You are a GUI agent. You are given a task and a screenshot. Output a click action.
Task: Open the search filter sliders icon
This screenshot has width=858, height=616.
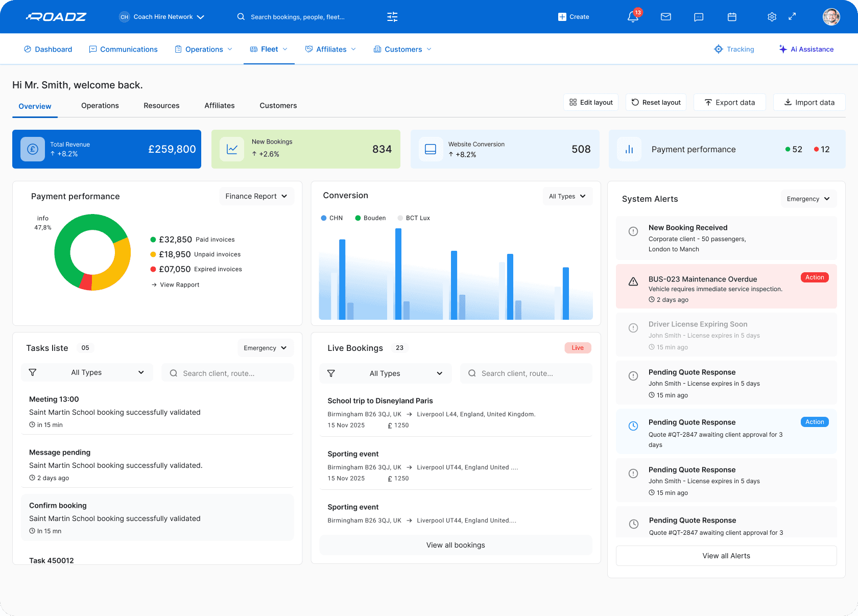click(x=392, y=17)
